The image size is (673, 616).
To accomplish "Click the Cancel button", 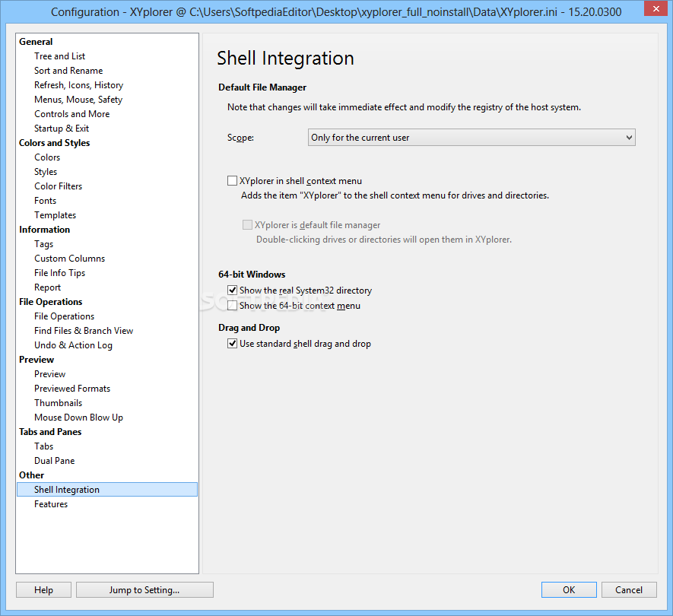I will point(629,590).
